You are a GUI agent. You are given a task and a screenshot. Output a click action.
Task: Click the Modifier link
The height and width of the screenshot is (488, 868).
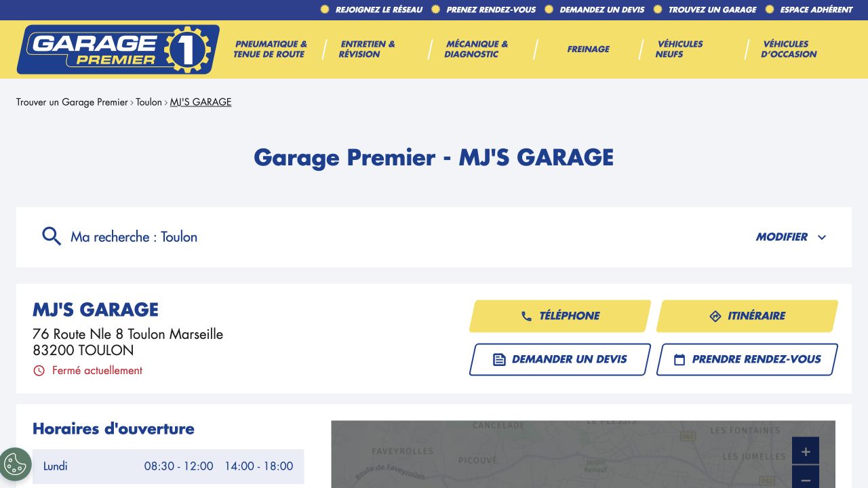coord(782,237)
